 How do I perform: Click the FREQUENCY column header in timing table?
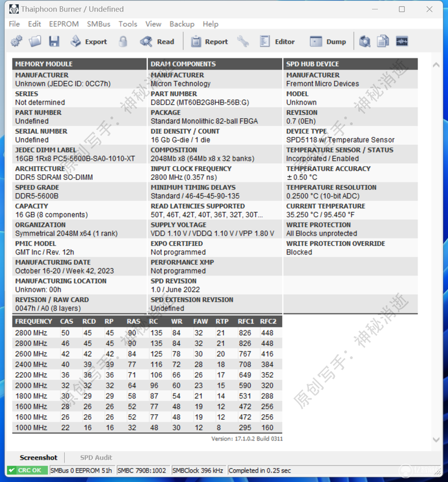[x=34, y=322]
